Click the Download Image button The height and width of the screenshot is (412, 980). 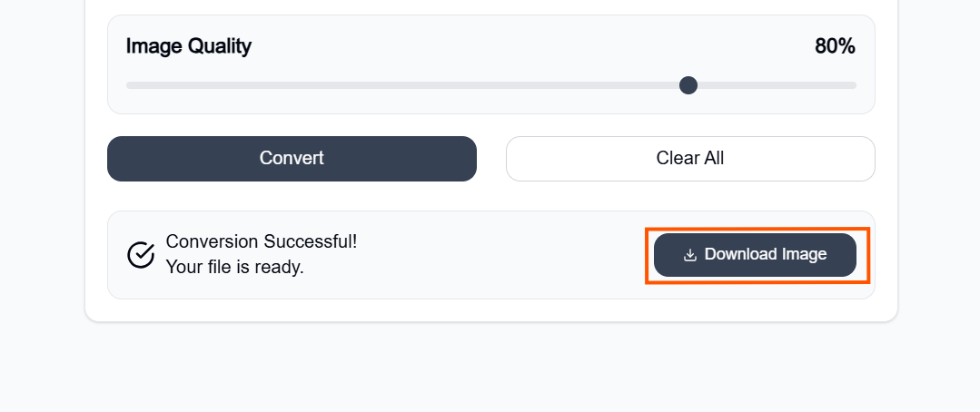point(755,255)
